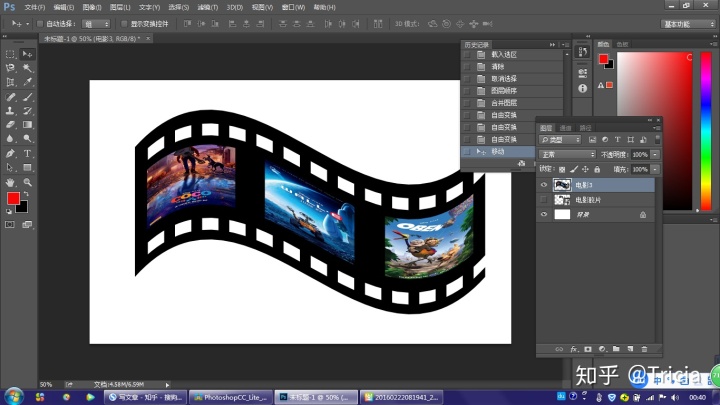Screen dimensions: 720x405
Task: Select the Lasso tool
Action: [x=10, y=68]
